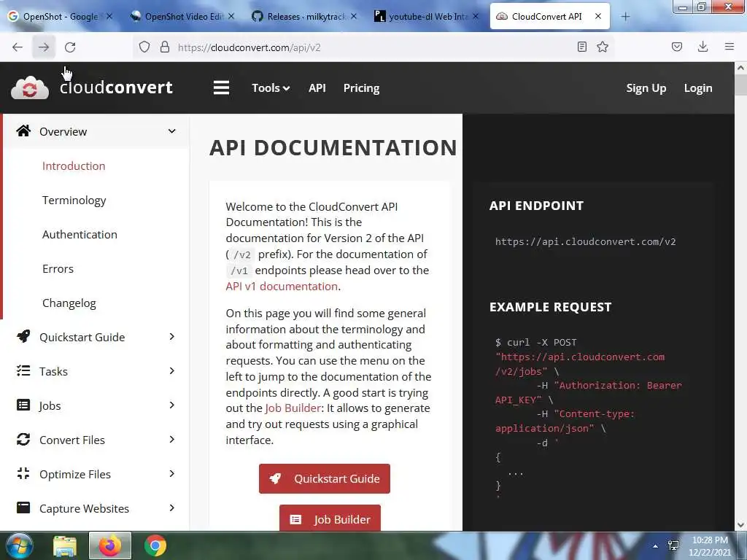Click the Capture Websites window icon
747x560 pixels.
pos(23,507)
